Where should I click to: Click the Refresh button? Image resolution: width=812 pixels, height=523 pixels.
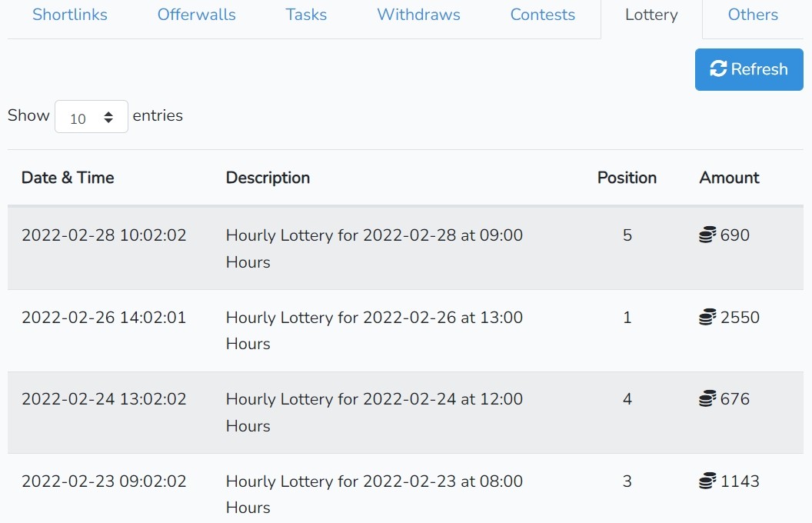click(x=749, y=69)
